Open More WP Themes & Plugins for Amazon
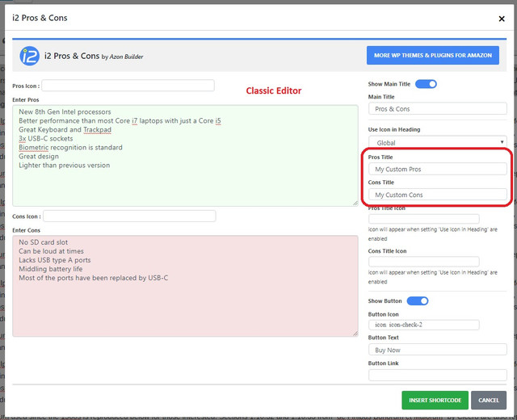The image size is (517, 420). click(x=433, y=56)
